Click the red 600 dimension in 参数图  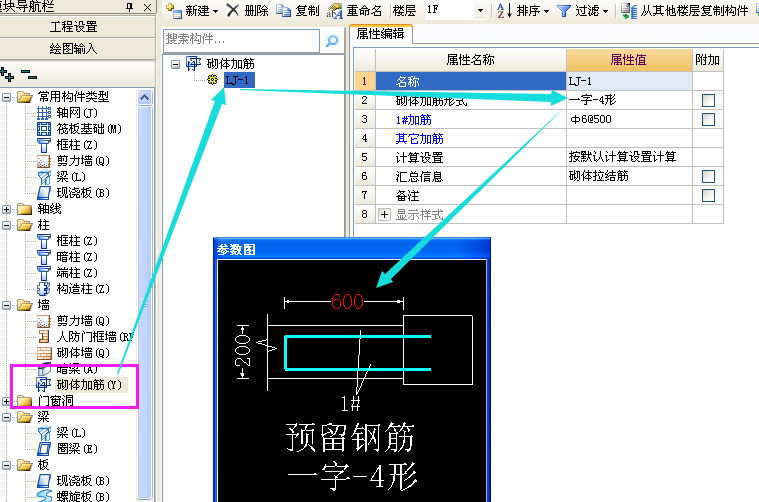347,302
